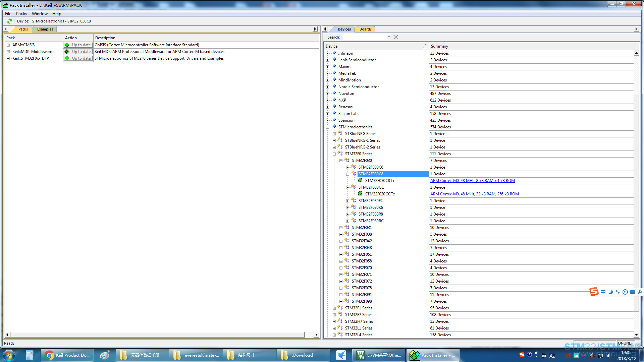Image resolution: width=644 pixels, height=362 pixels.
Task: Collapse right panel with left arrow button
Action: [325, 29]
